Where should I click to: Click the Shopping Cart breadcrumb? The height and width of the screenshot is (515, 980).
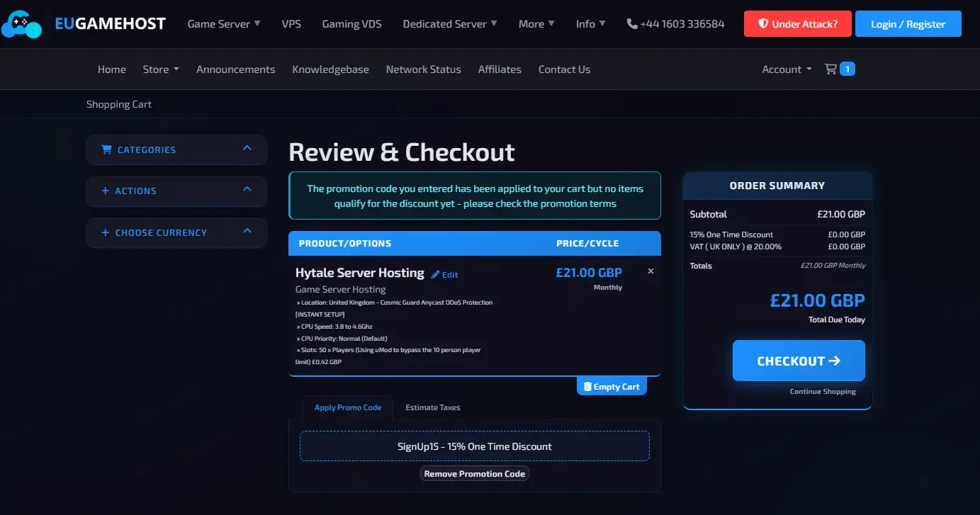click(119, 104)
